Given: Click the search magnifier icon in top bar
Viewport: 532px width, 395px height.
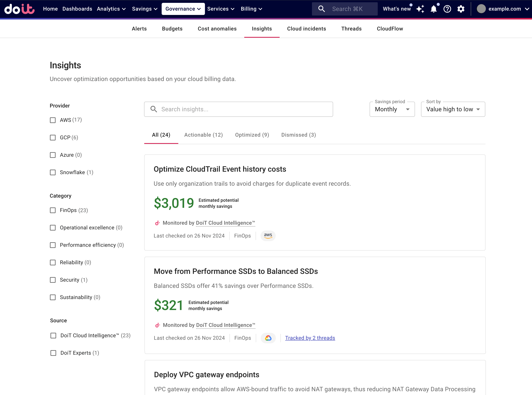Looking at the screenshot, I should click(x=322, y=9).
